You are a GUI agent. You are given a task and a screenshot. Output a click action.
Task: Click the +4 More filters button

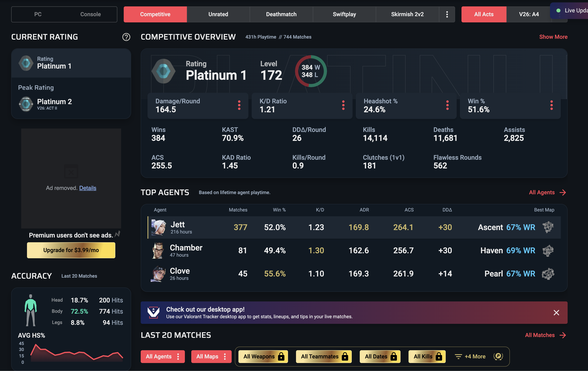tap(470, 357)
